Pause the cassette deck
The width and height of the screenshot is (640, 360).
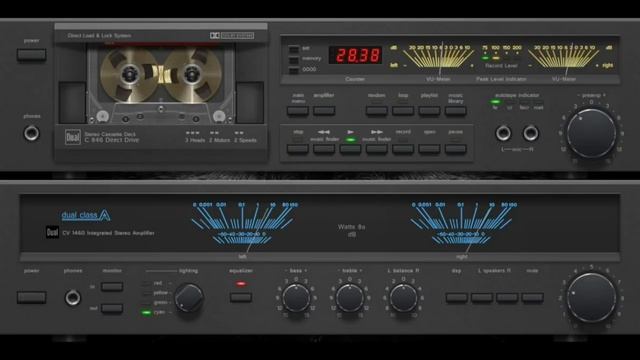tap(456, 149)
